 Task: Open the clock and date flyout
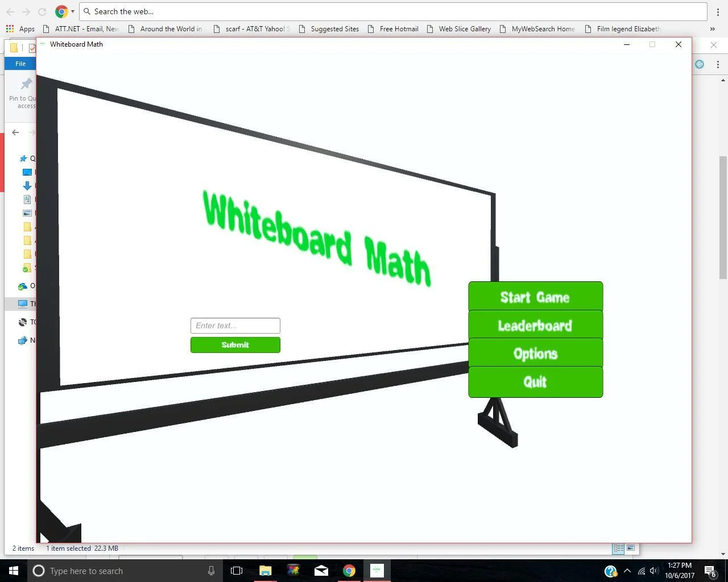(x=680, y=571)
